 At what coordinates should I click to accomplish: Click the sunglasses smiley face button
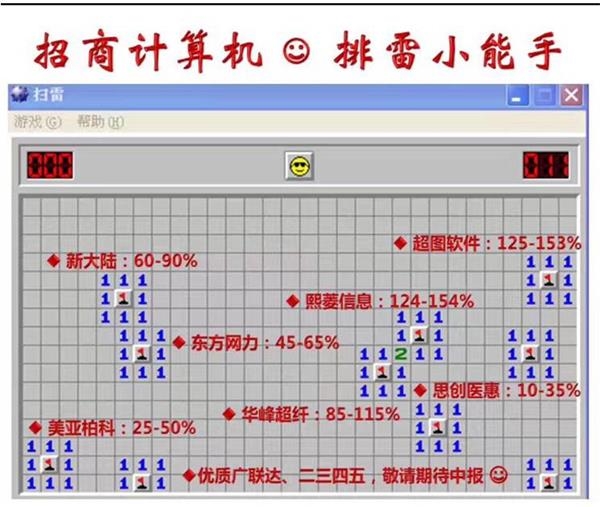pyautogui.click(x=299, y=166)
